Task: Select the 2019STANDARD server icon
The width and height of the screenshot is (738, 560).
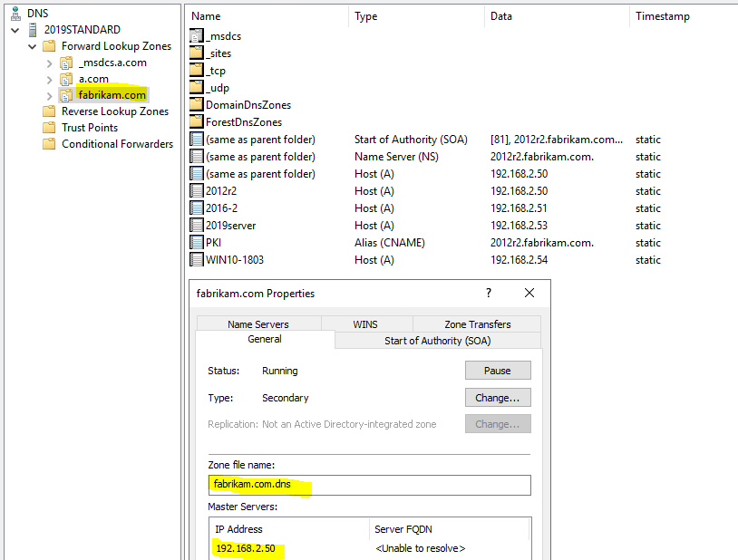Action: [33, 30]
